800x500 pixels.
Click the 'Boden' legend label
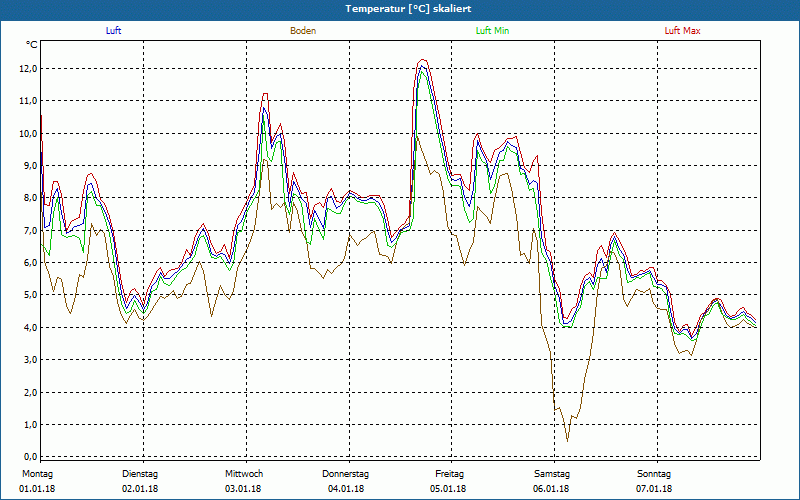[303, 31]
